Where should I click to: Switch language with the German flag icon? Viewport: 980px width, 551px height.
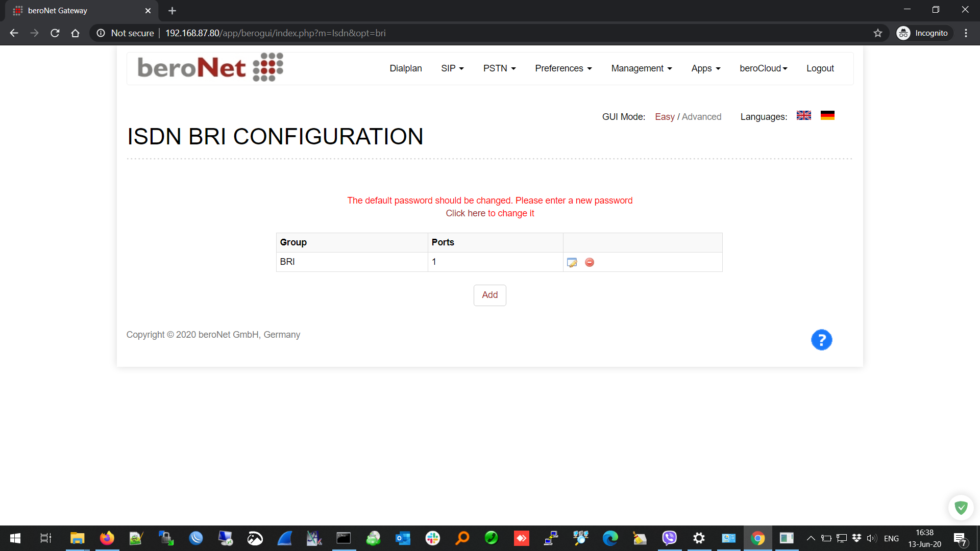(827, 116)
